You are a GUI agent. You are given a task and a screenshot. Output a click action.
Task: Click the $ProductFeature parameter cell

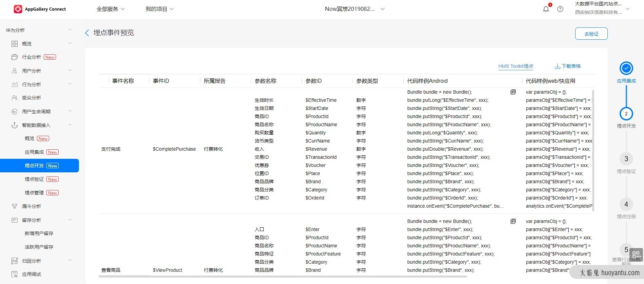(x=323, y=254)
